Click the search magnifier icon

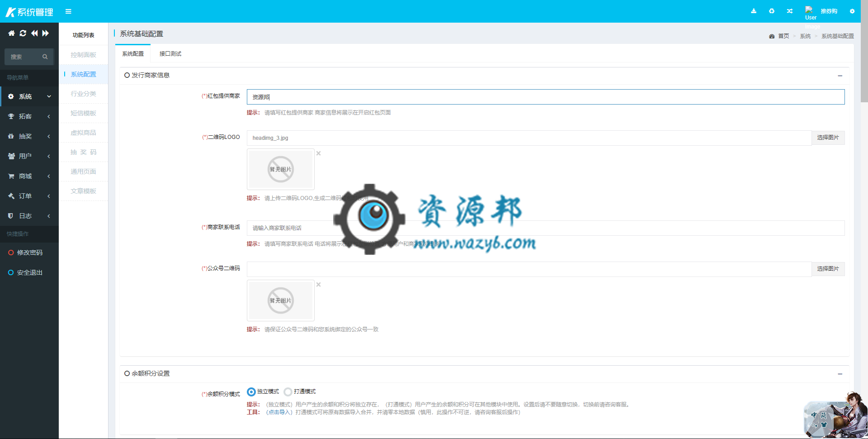(x=45, y=57)
